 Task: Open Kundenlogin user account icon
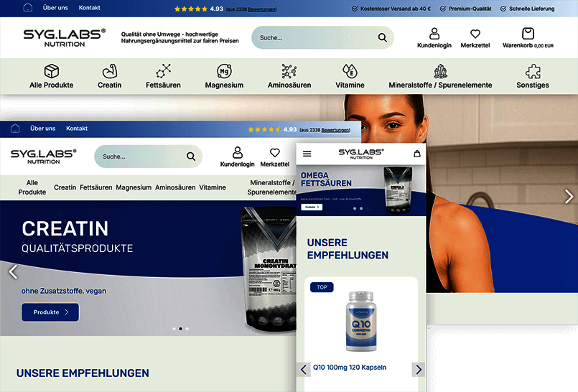click(434, 34)
